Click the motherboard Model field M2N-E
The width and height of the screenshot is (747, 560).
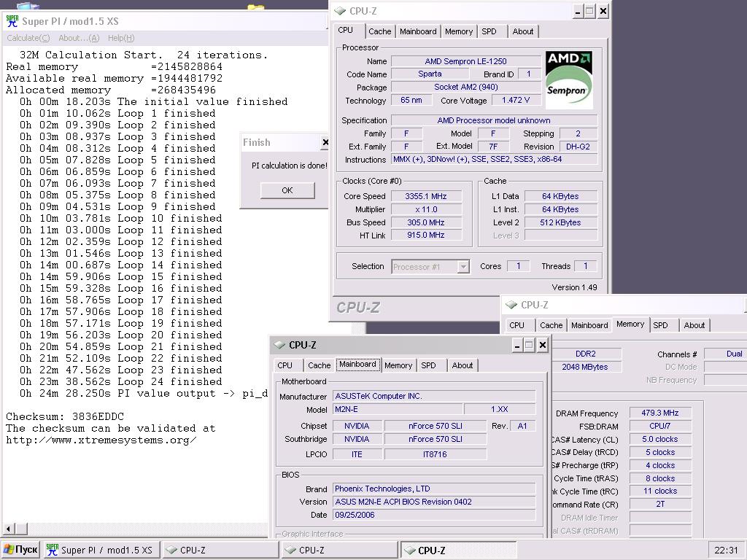[x=397, y=409]
